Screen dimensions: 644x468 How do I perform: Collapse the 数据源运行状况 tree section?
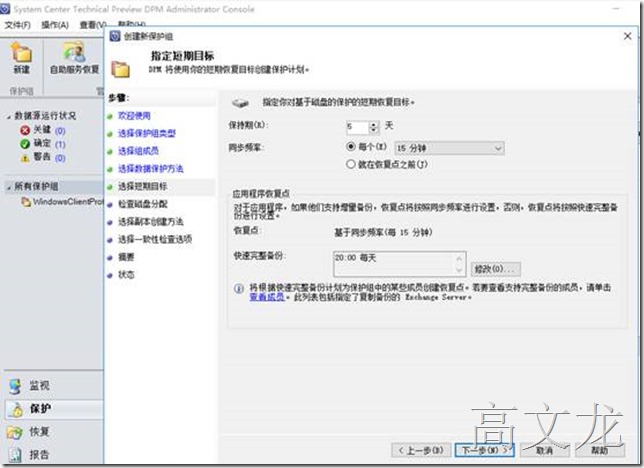coord(8,117)
